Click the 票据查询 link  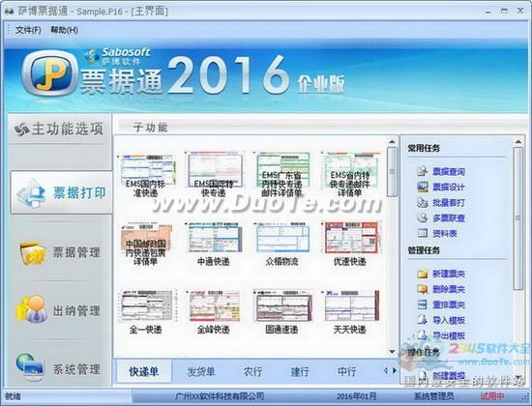(x=449, y=172)
